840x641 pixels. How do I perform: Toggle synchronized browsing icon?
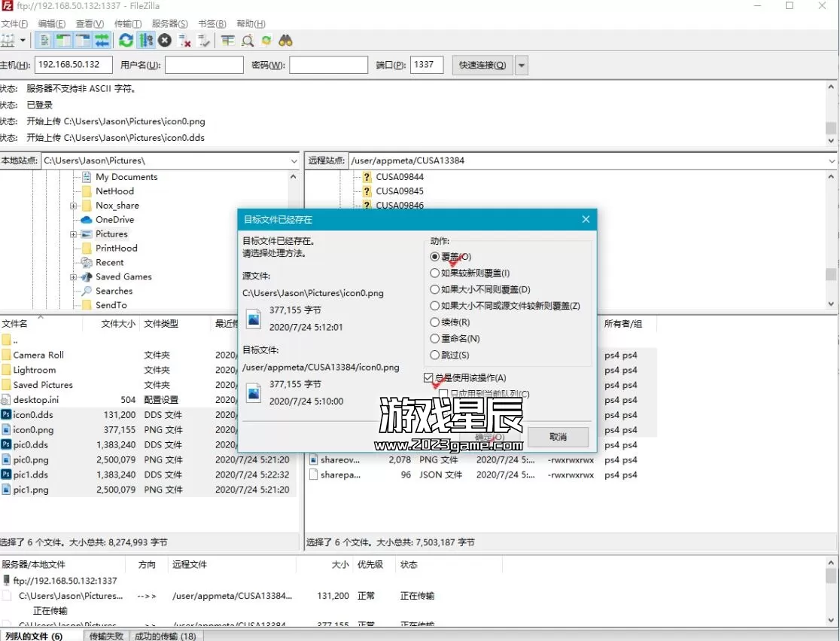(x=266, y=41)
